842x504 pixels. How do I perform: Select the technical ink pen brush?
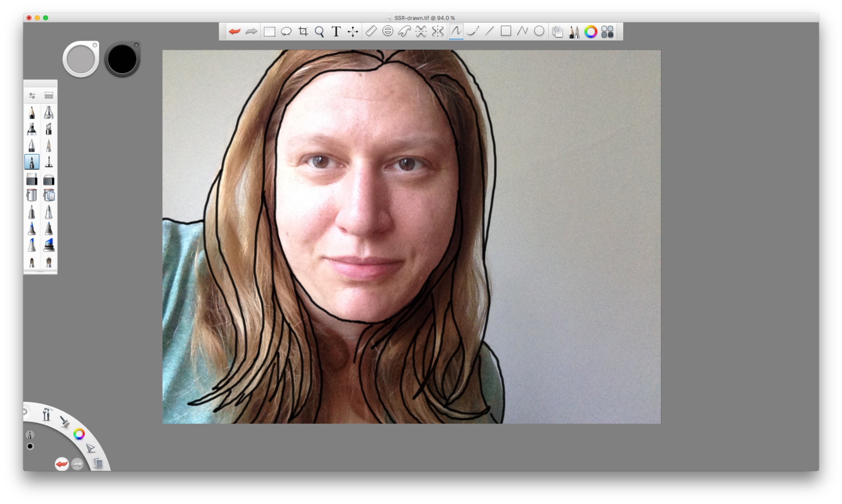[49, 162]
